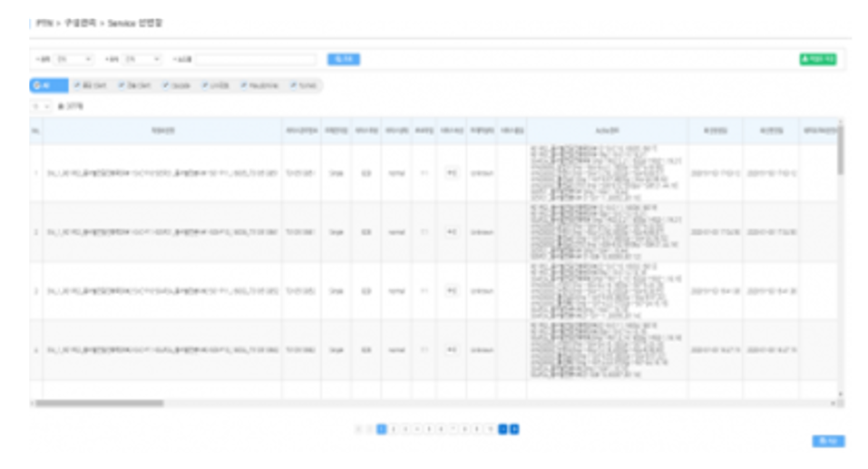Click the 'Active' path column header
The width and height of the screenshot is (868, 469).
[608, 131]
